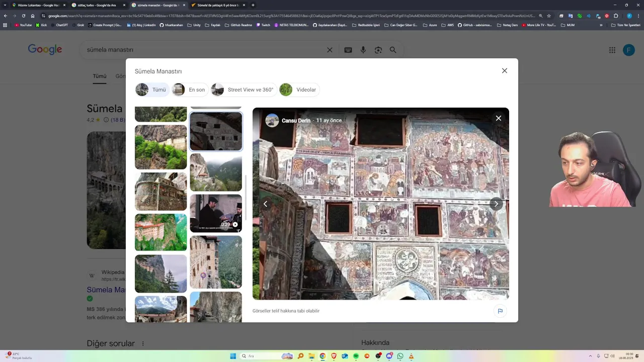Open the Windows Start menu
The height and width of the screenshot is (362, 644).
click(233, 356)
